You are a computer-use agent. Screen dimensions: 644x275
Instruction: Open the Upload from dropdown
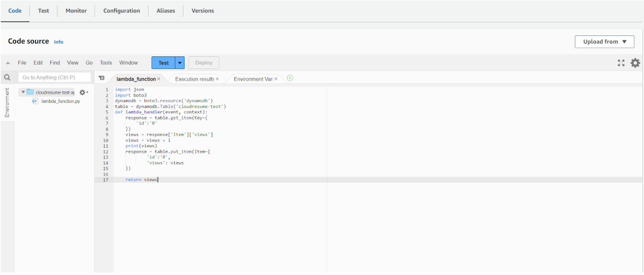pyautogui.click(x=604, y=42)
